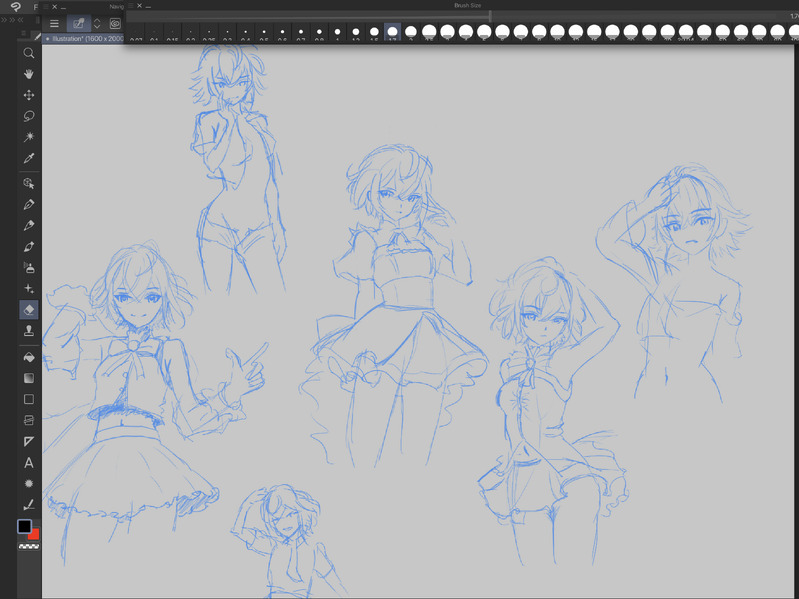Viewport: 799px width, 599px height.
Task: Click the up-down arrows stepper
Action: coord(97,23)
